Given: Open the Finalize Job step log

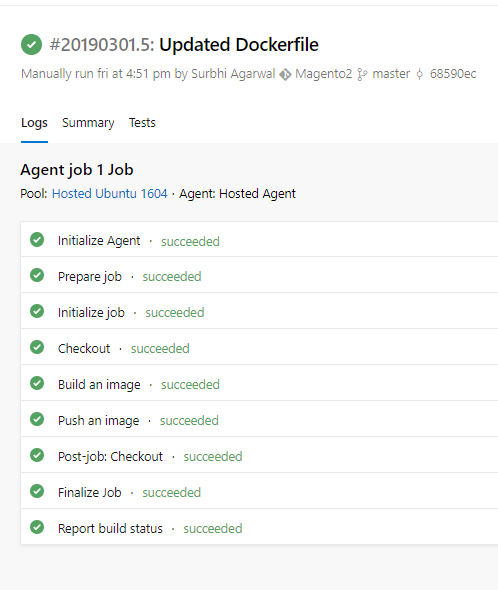Looking at the screenshot, I should (259, 491).
